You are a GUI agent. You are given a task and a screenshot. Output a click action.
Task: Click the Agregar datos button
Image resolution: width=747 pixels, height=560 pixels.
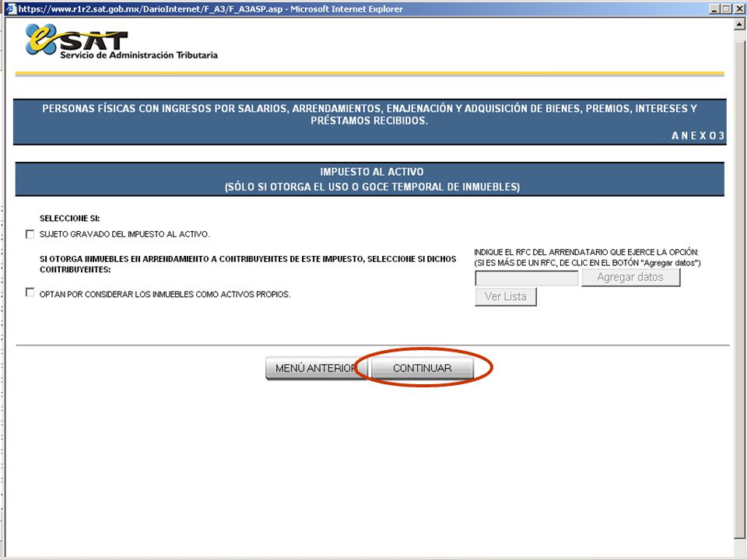click(x=631, y=277)
